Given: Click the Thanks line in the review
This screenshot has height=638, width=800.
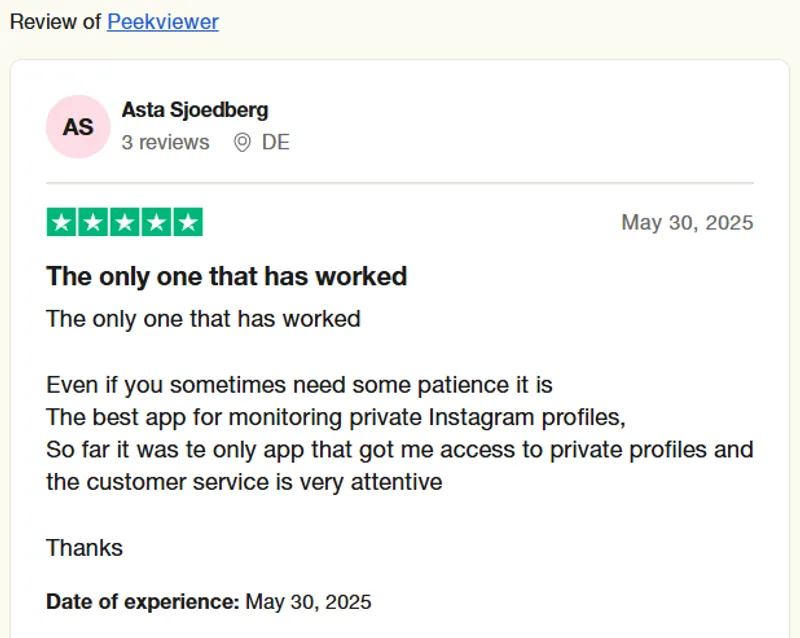Looking at the screenshot, I should pos(84,548).
